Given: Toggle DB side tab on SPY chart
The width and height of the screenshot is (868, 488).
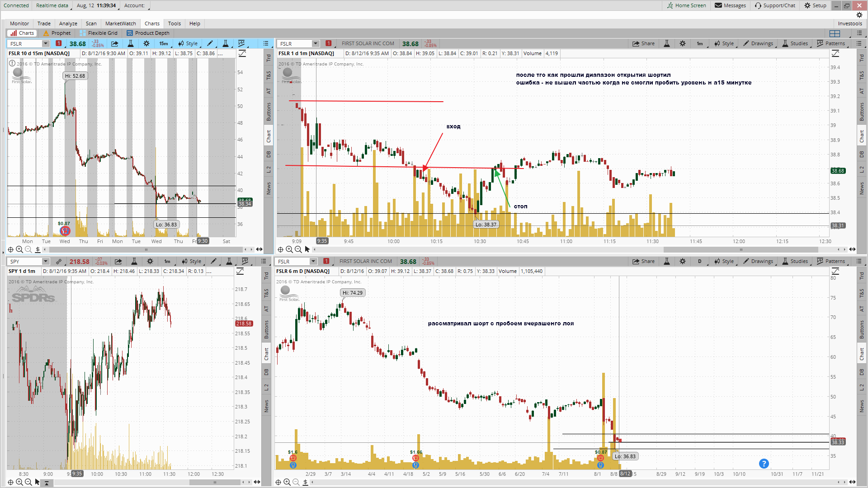Looking at the screenshot, I should click(x=266, y=372).
